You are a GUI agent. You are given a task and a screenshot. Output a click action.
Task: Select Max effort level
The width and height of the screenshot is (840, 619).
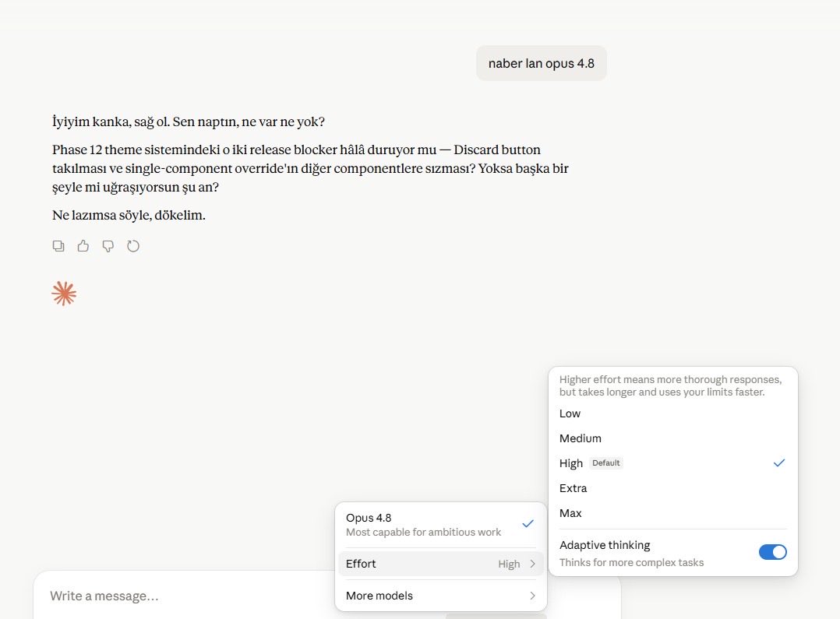click(673, 513)
